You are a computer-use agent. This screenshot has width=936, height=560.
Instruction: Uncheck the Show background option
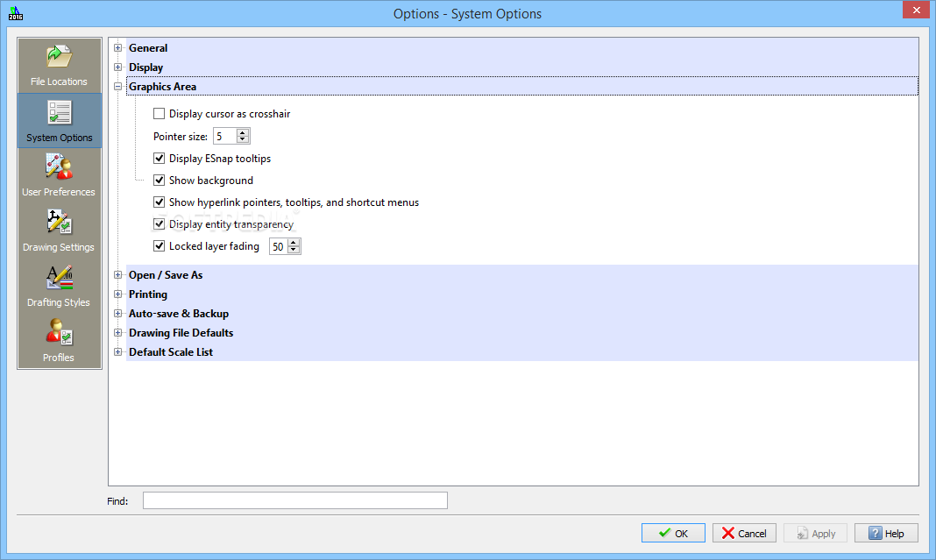click(159, 181)
